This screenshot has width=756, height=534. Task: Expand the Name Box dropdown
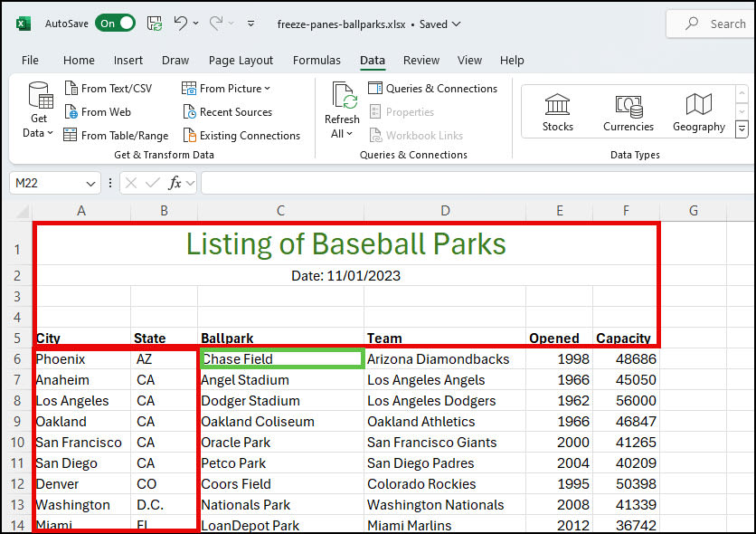click(90, 183)
